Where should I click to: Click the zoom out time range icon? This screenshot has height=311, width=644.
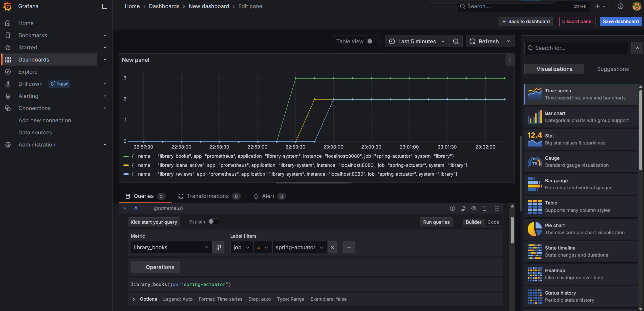(456, 41)
